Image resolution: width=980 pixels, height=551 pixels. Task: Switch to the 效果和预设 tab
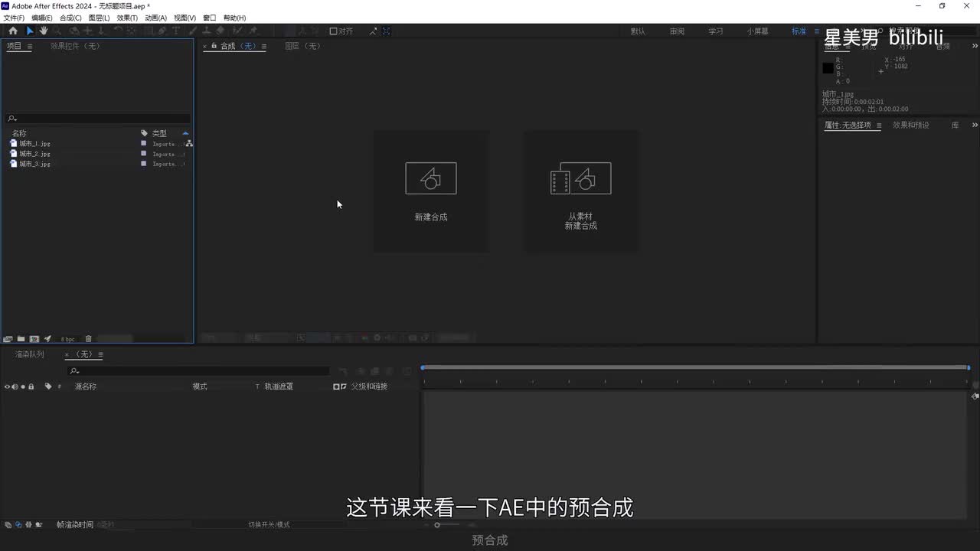[910, 126]
